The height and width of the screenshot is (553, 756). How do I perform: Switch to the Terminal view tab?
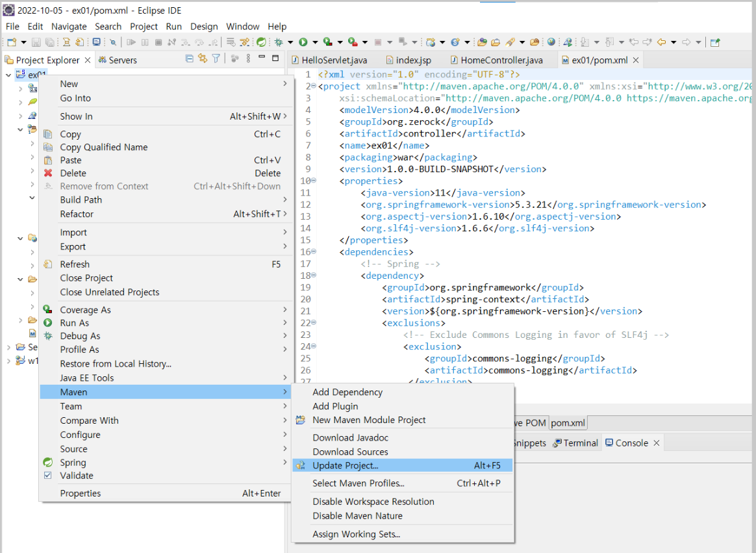tap(575, 443)
